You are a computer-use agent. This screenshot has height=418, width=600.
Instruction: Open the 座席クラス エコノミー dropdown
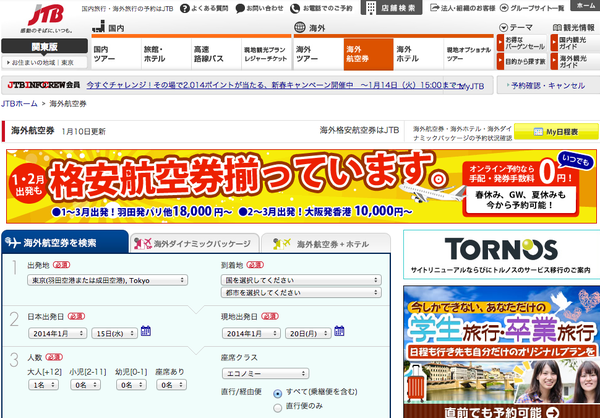pyautogui.click(x=266, y=373)
